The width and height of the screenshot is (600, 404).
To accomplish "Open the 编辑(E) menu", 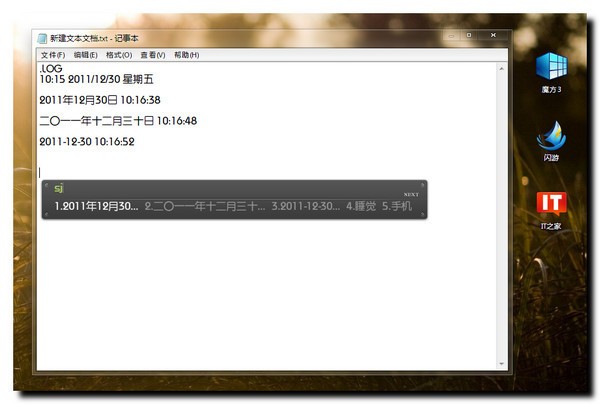I will click(85, 55).
